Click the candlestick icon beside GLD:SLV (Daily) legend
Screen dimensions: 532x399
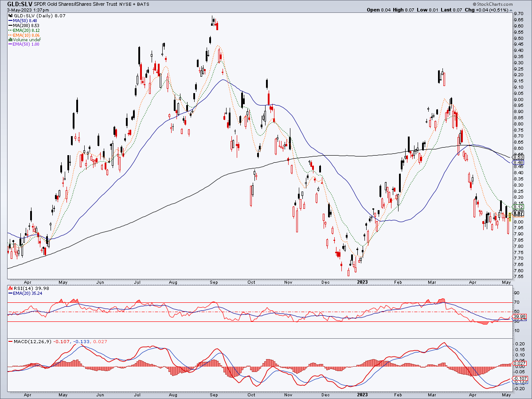click(x=11, y=15)
